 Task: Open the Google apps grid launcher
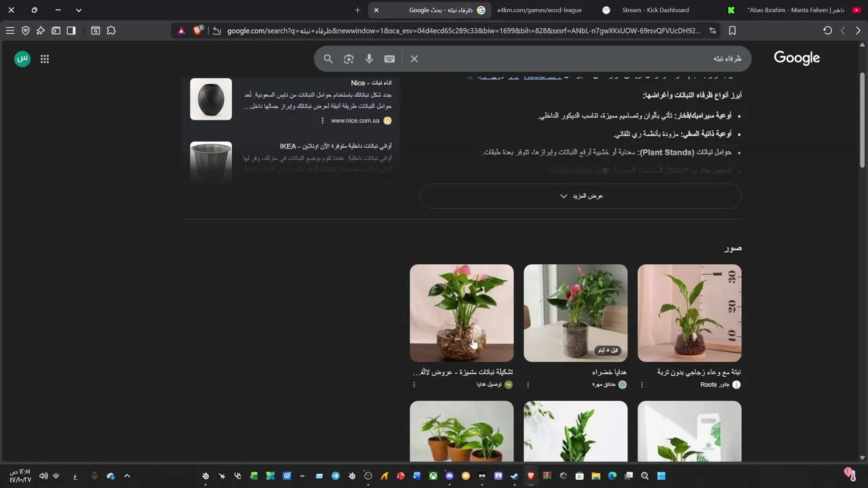[x=45, y=59]
